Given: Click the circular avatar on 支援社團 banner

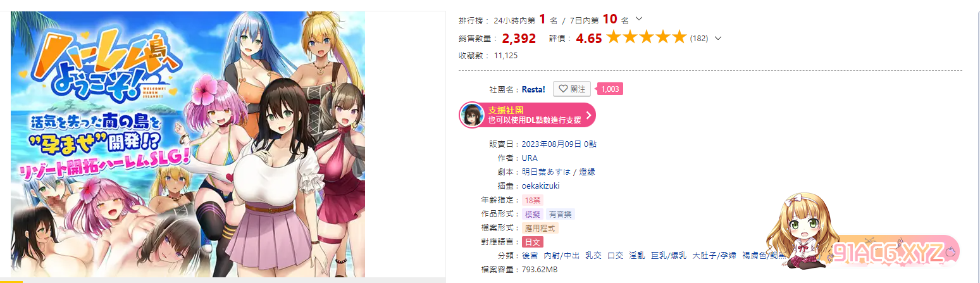Looking at the screenshot, I should coord(472,115).
